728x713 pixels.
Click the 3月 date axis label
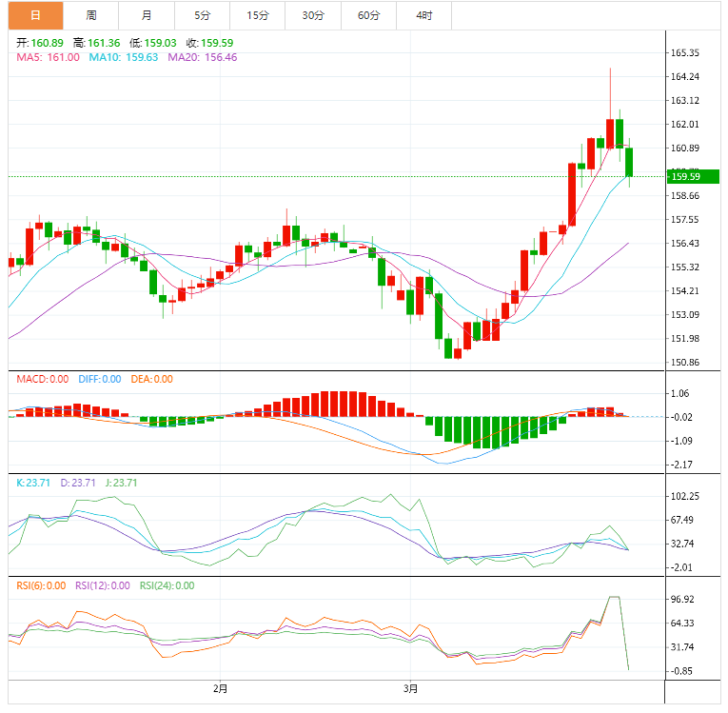[x=410, y=688]
